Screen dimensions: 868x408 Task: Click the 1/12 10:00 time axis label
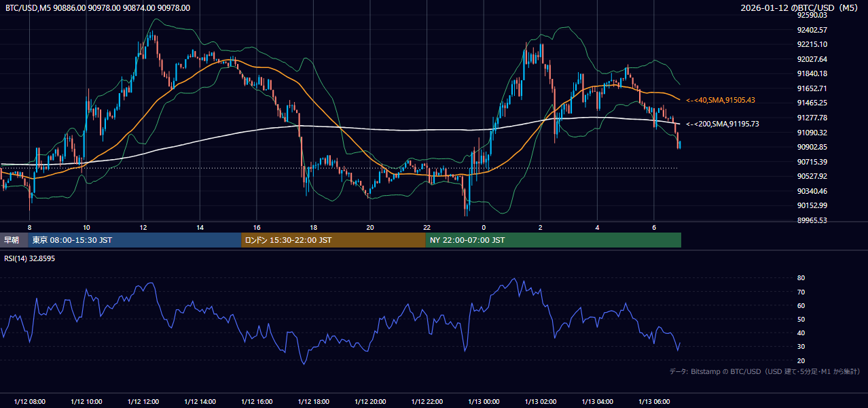tap(86, 401)
